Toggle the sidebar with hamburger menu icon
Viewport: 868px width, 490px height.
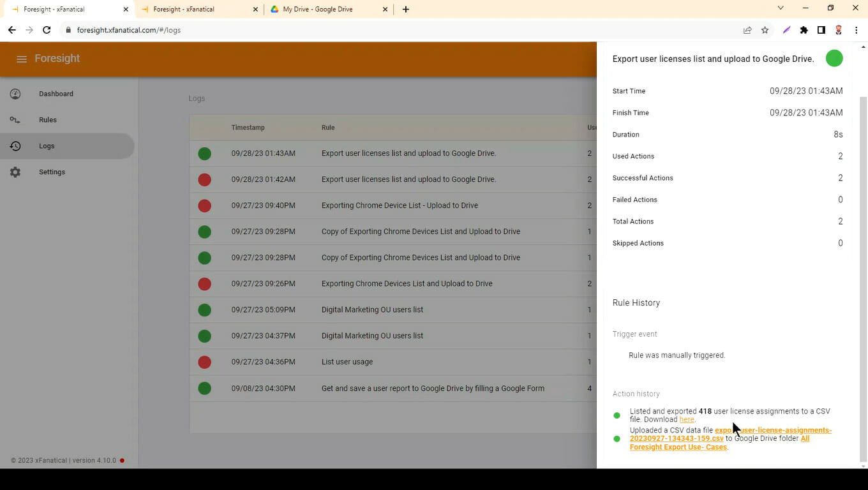(x=21, y=58)
